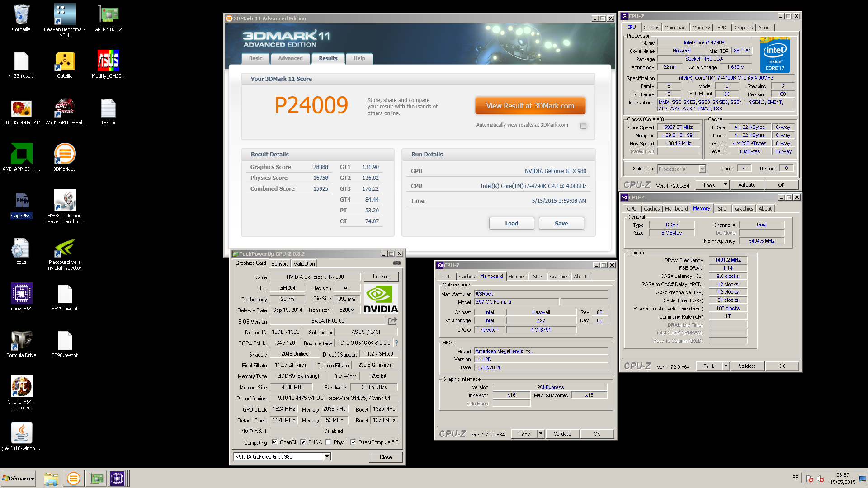Click the system tray clock
The image size is (868, 488).
click(843, 479)
